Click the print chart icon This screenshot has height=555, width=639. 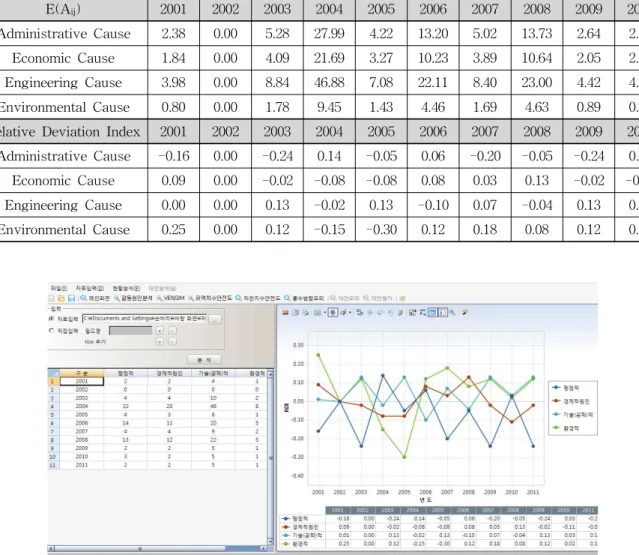pyautogui.click(x=305, y=313)
